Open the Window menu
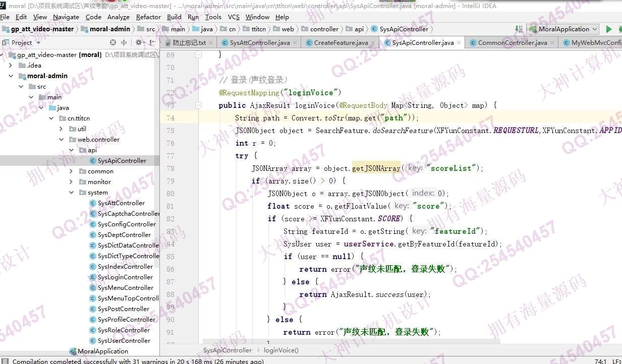 coord(257,17)
